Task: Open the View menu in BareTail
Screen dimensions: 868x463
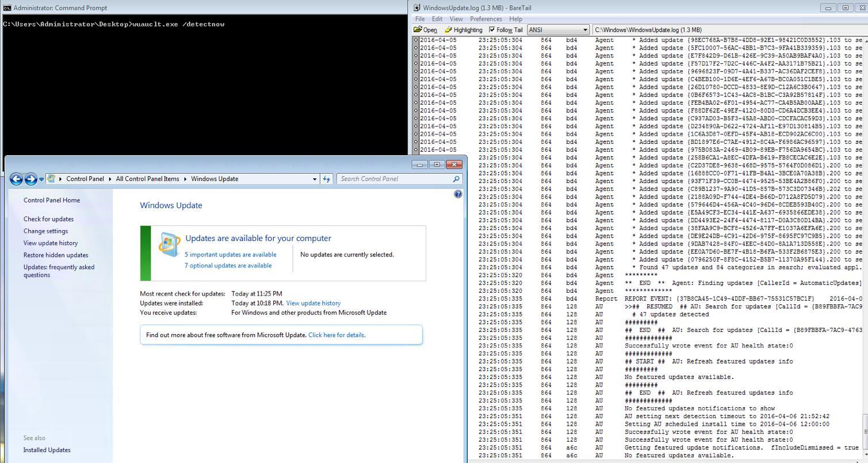Action: click(456, 19)
